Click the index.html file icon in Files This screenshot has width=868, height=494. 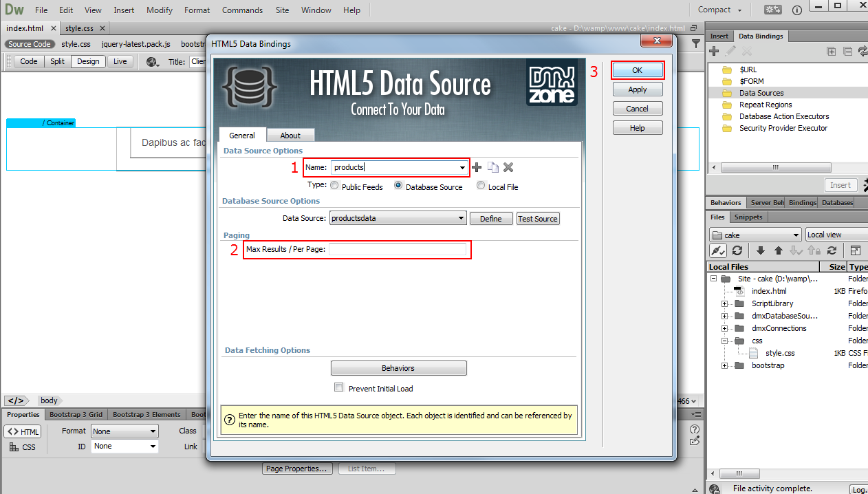pos(740,291)
